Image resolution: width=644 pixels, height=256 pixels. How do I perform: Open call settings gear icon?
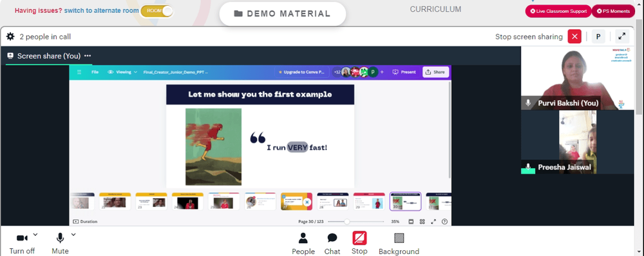point(10,37)
